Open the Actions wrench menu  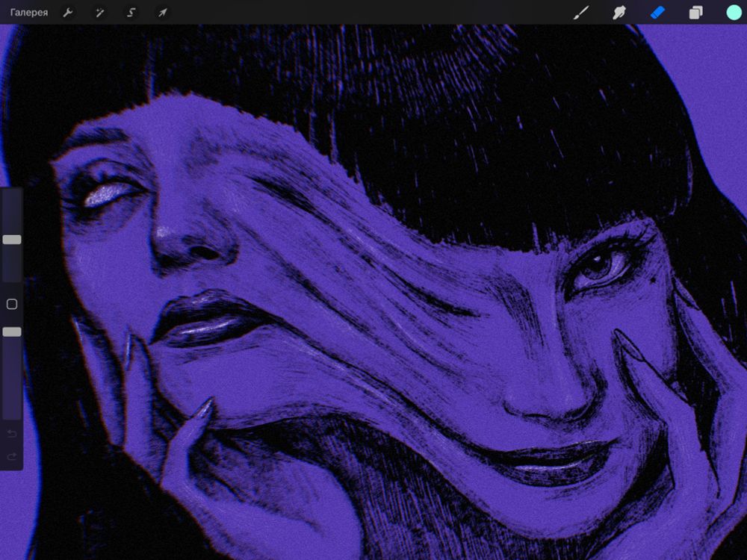click(x=68, y=13)
